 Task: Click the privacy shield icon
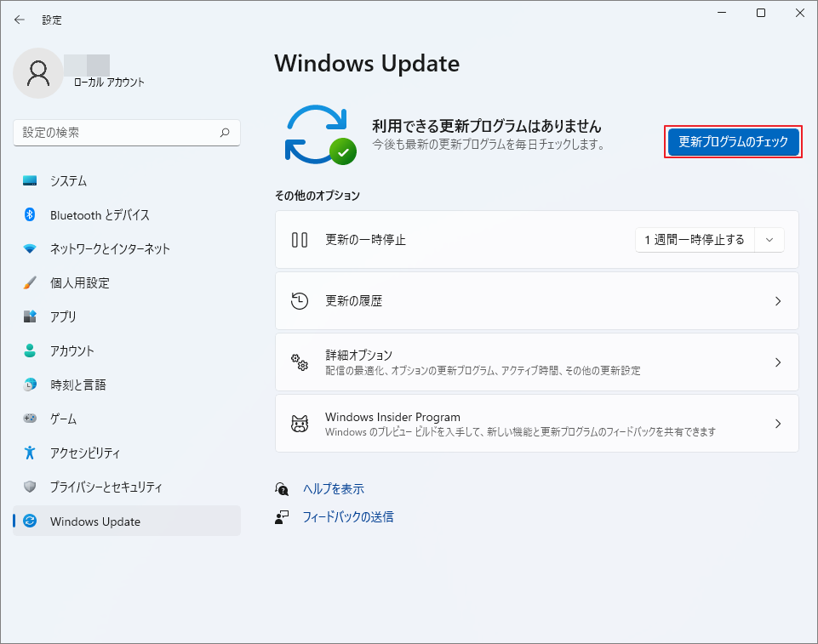(x=30, y=487)
